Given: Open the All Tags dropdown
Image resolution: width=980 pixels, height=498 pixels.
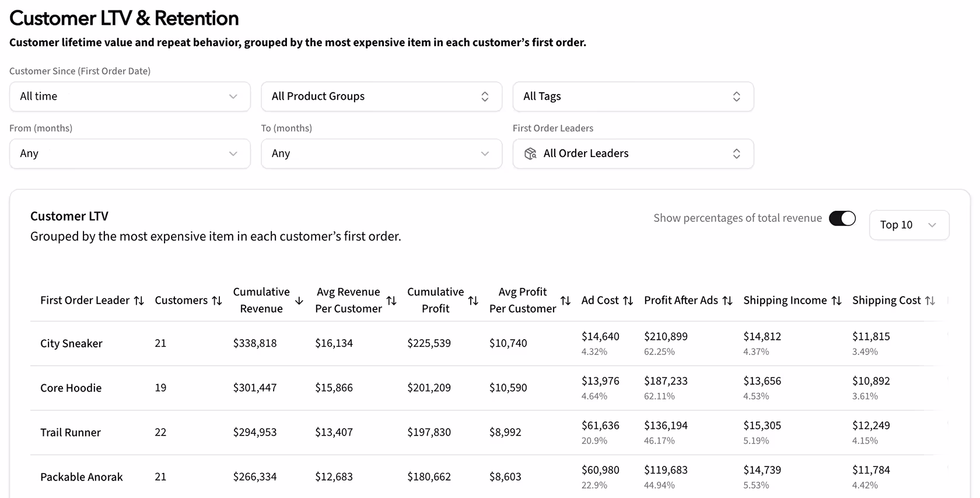Looking at the screenshot, I should click(633, 96).
